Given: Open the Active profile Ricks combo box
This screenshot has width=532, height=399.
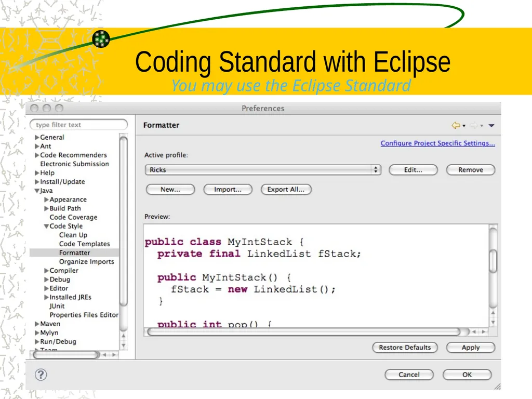Looking at the screenshot, I should tap(263, 170).
